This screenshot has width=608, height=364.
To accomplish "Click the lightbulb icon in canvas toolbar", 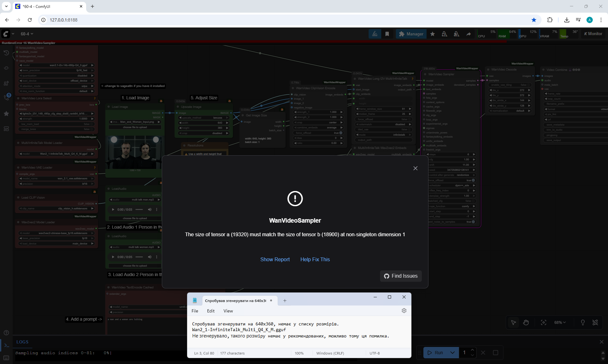I will point(583,322).
